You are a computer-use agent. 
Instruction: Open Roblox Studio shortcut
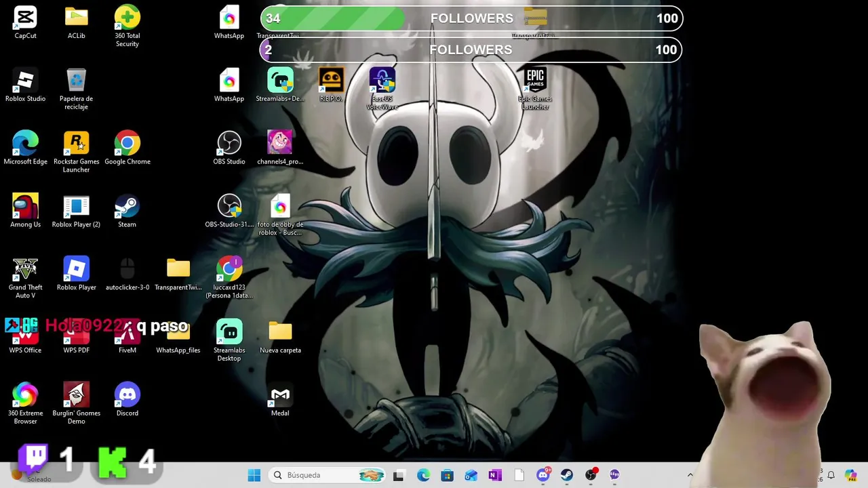(x=25, y=85)
